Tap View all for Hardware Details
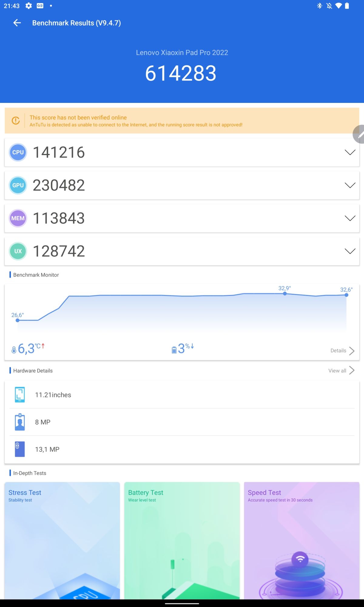The image size is (364, 607). [x=337, y=371]
